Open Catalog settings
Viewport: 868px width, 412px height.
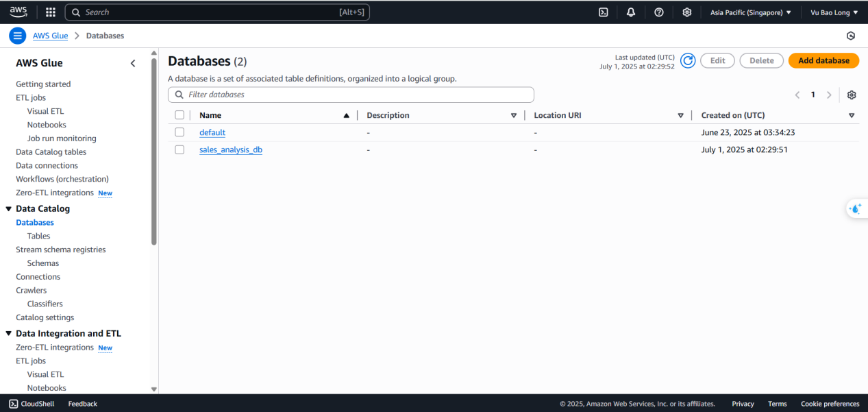45,317
